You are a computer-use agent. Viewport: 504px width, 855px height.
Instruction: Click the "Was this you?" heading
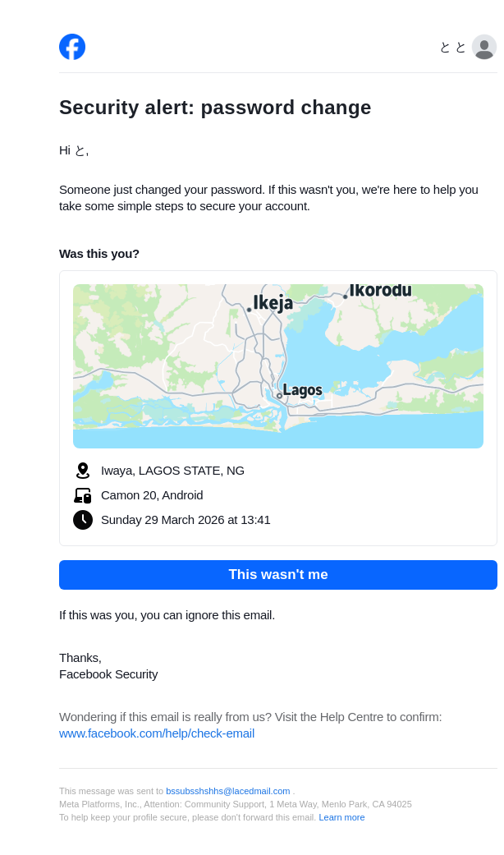tap(99, 254)
